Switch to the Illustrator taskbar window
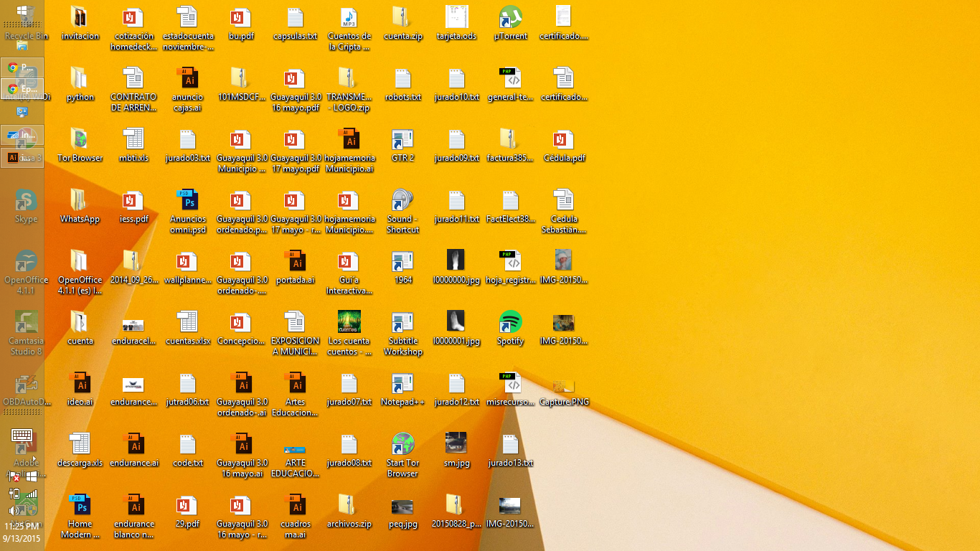Screen dimensions: 980x551 (22, 157)
